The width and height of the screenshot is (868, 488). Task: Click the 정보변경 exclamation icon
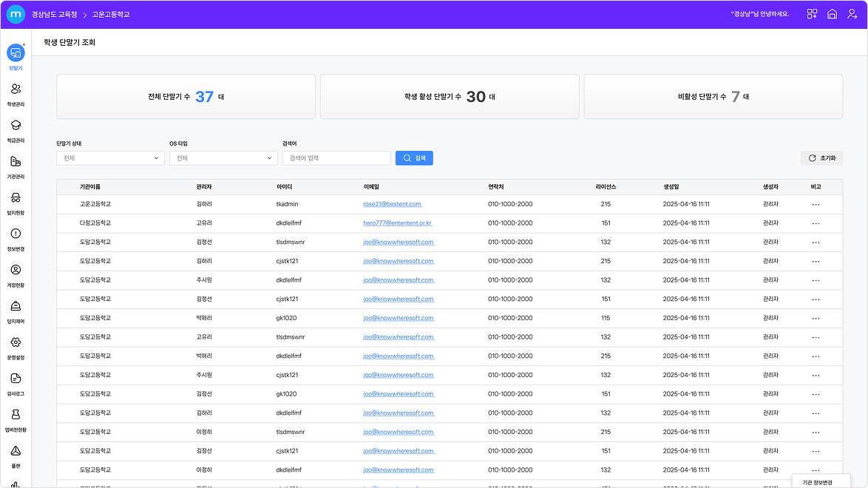(16, 234)
